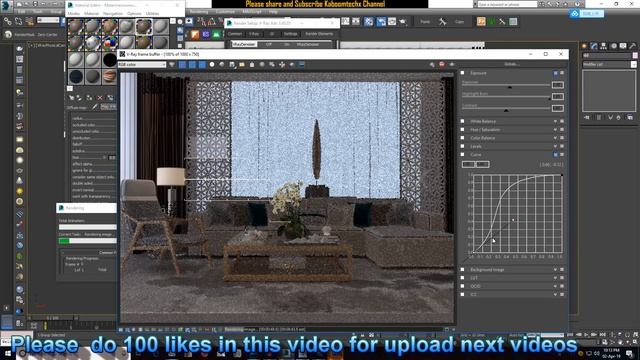Image resolution: width=640 pixels, height=360 pixels.
Task: Open the Modes menu in Material Editor
Action: click(x=74, y=13)
